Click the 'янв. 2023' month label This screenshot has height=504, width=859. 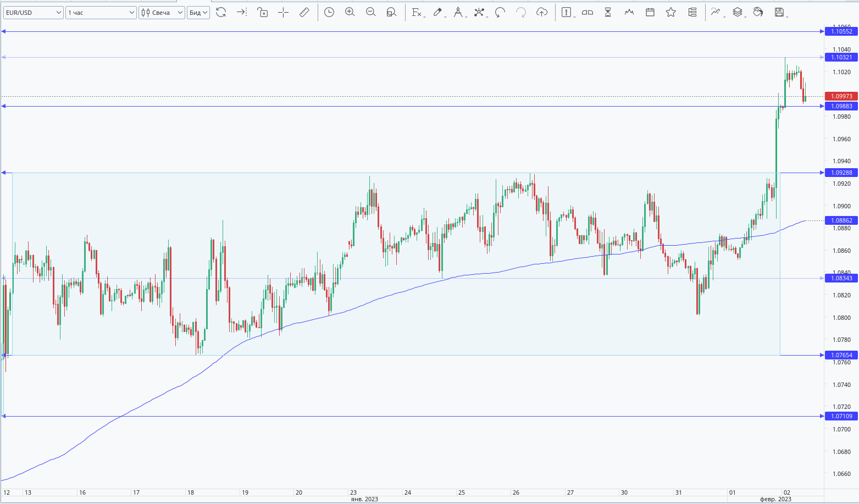364,499
